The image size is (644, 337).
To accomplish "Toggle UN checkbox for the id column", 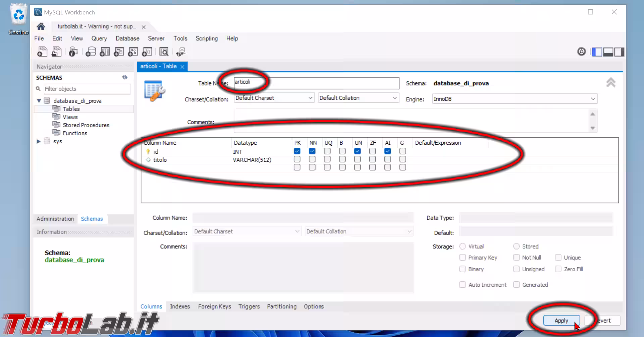I will (357, 151).
